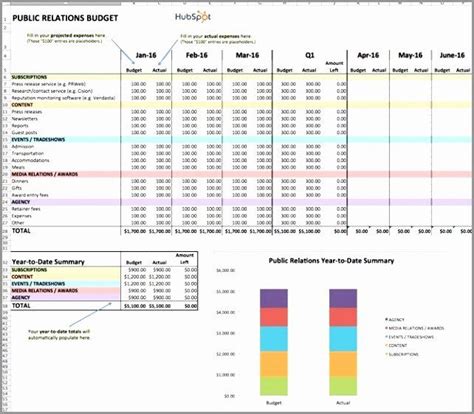Viewport: 474px width, 414px height.
Task: Click the 'Fill in your projected expenses here' note
Action: pyautogui.click(x=66, y=38)
